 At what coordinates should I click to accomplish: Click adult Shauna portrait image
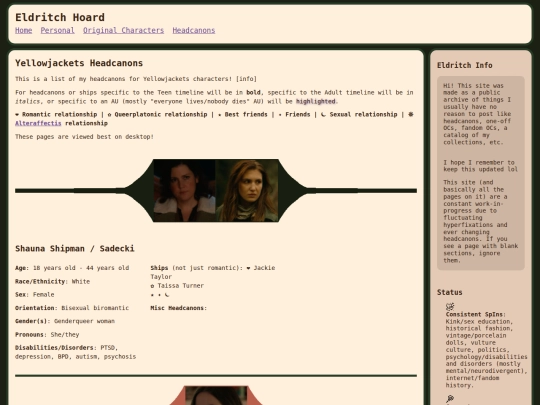pyautogui.click(x=185, y=190)
